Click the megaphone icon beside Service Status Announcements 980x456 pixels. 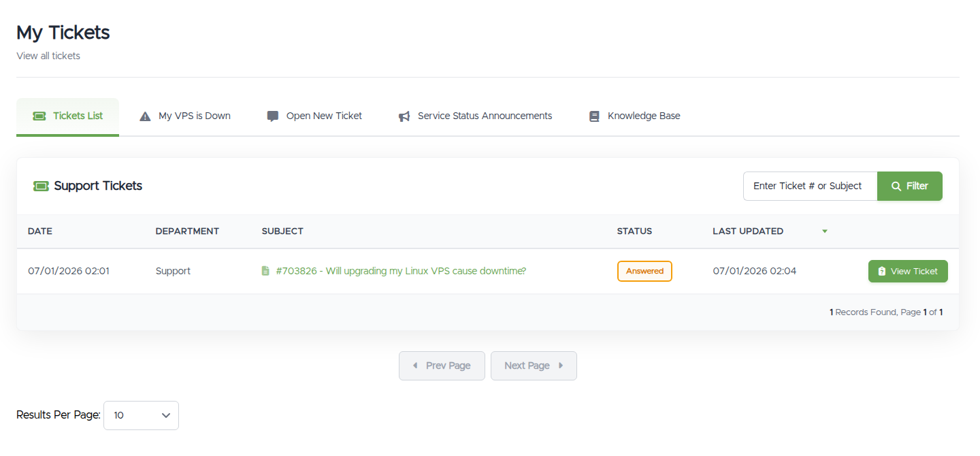(x=404, y=116)
